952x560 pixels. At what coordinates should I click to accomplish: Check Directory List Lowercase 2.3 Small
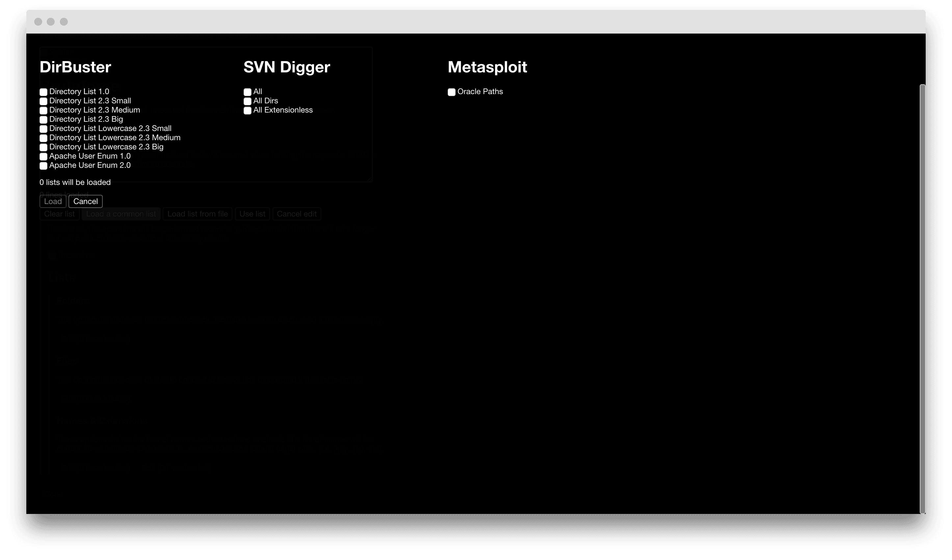(x=43, y=129)
